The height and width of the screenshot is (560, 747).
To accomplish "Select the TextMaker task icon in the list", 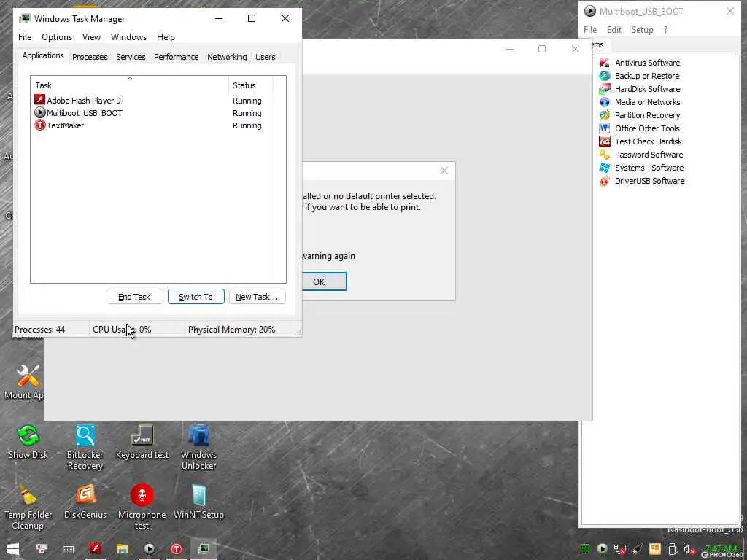I will tap(39, 125).
